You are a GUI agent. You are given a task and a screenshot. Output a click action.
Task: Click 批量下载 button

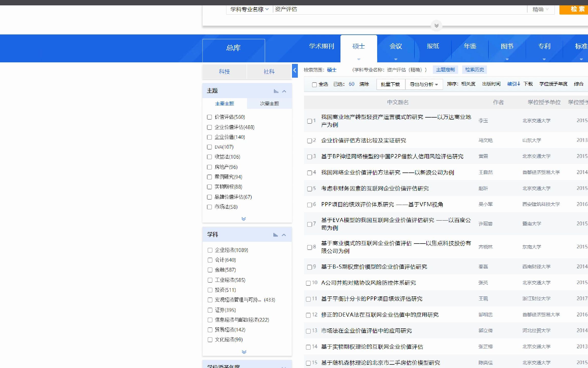click(390, 84)
